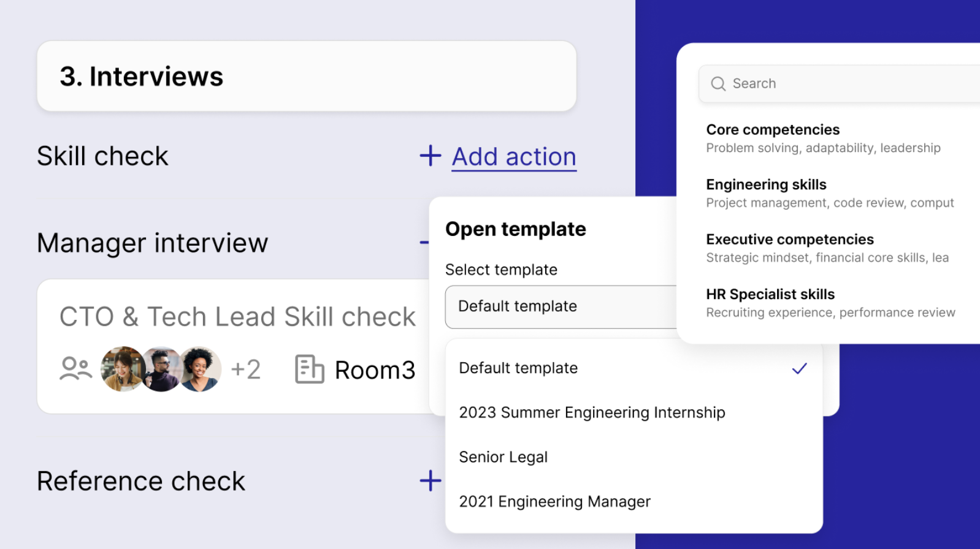The height and width of the screenshot is (549, 980).
Task: Click the bearded man's avatar with sunglasses
Action: click(162, 369)
